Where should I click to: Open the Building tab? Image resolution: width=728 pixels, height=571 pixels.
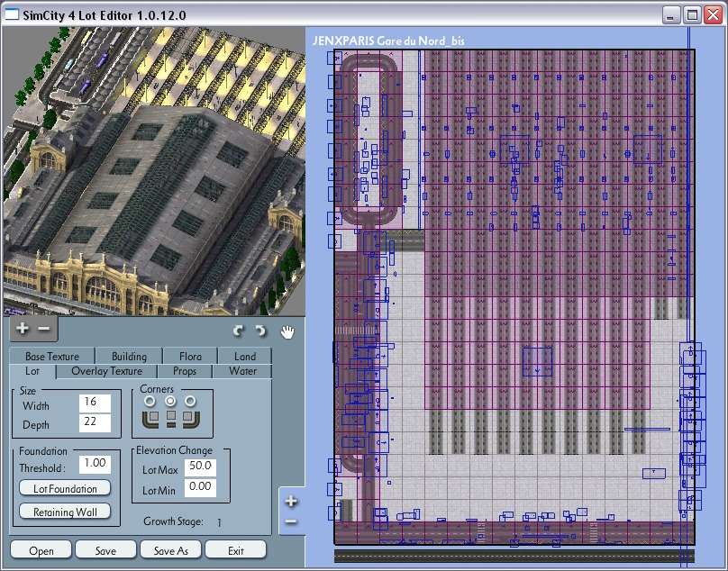[129, 356]
